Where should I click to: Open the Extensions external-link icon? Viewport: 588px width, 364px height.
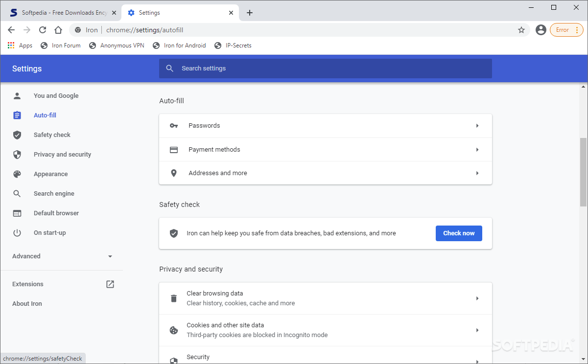pyautogui.click(x=110, y=284)
